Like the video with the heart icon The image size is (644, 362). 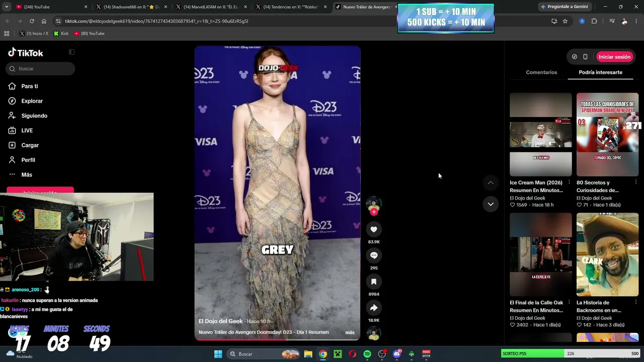pyautogui.click(x=374, y=229)
